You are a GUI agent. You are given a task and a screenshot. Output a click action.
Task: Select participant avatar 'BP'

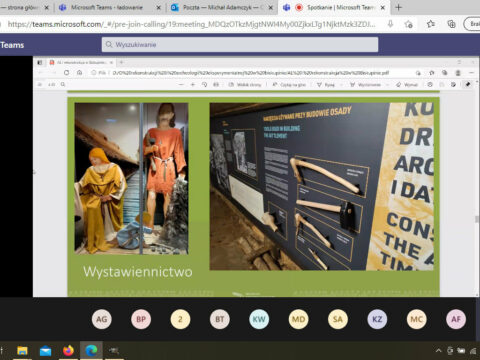pyautogui.click(x=141, y=319)
